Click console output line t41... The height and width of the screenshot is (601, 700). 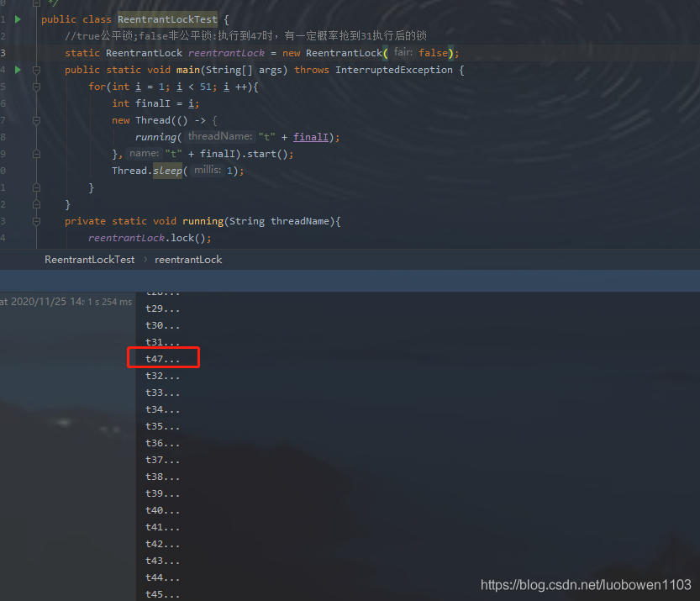click(162, 527)
